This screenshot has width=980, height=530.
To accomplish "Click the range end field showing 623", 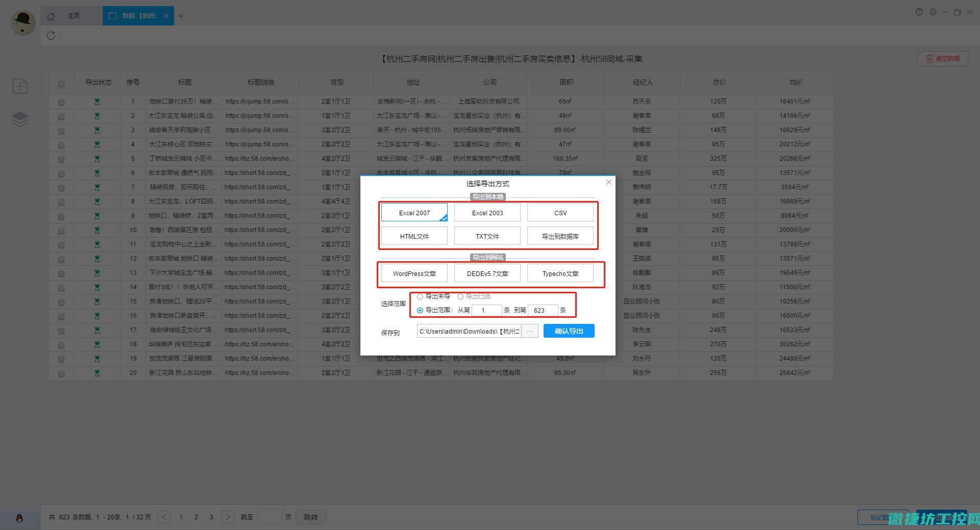I will point(543,310).
